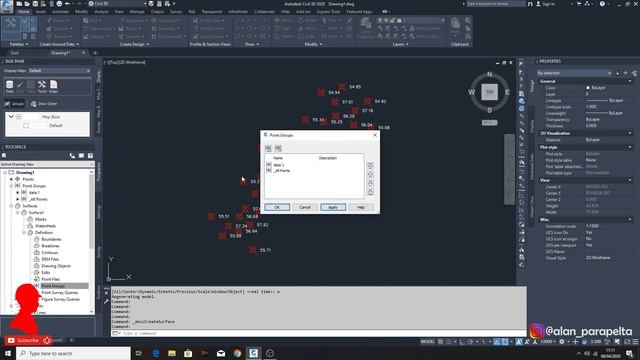The width and height of the screenshot is (640, 360).
Task: Open the Survey ribbon tab
Action: click(176, 12)
